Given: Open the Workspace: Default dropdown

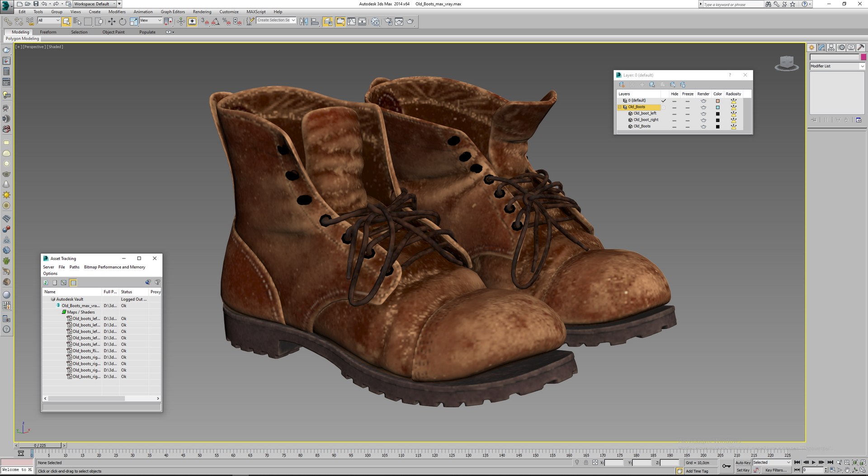Looking at the screenshot, I should 94,4.
